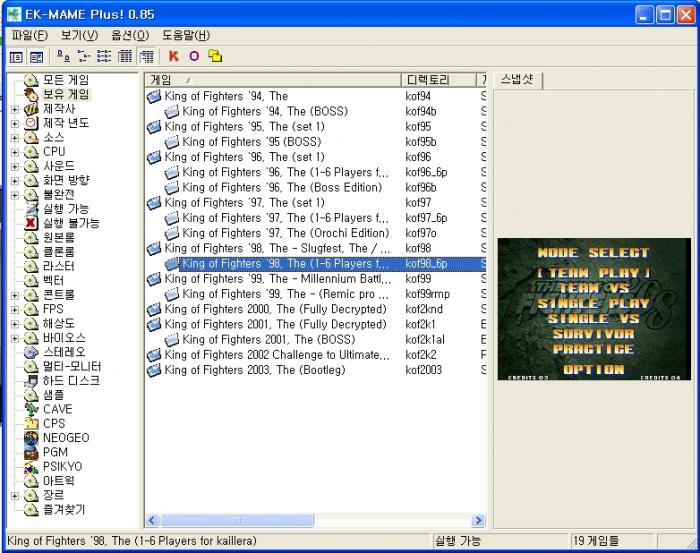Select the 멀티-모니터 folder
Screen dimensions: 700x553
(72, 366)
